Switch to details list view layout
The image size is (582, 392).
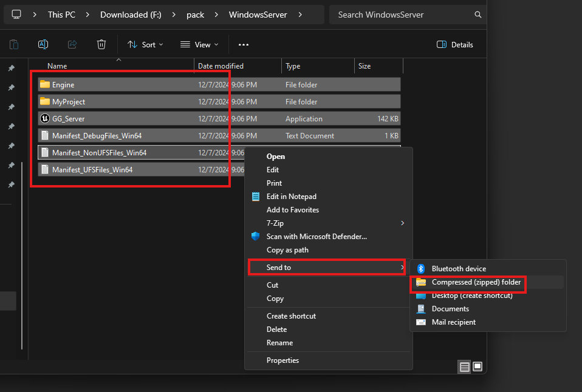pyautogui.click(x=464, y=367)
